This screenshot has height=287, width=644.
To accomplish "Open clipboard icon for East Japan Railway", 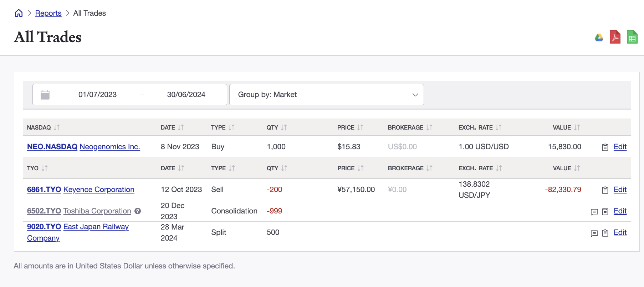I will click(605, 233).
